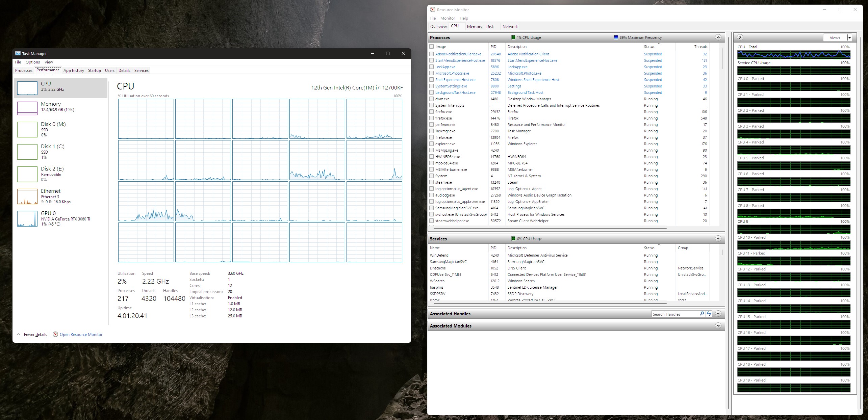868x420 pixels.
Task: Click the green CPU Usage square in Processes header
Action: point(513,37)
